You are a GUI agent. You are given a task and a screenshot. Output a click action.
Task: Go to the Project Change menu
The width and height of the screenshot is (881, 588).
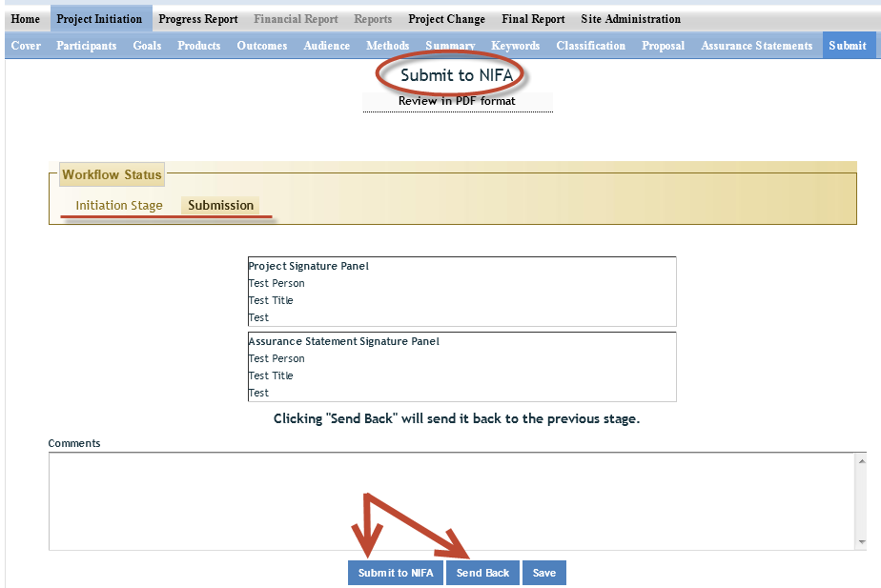[446, 19]
